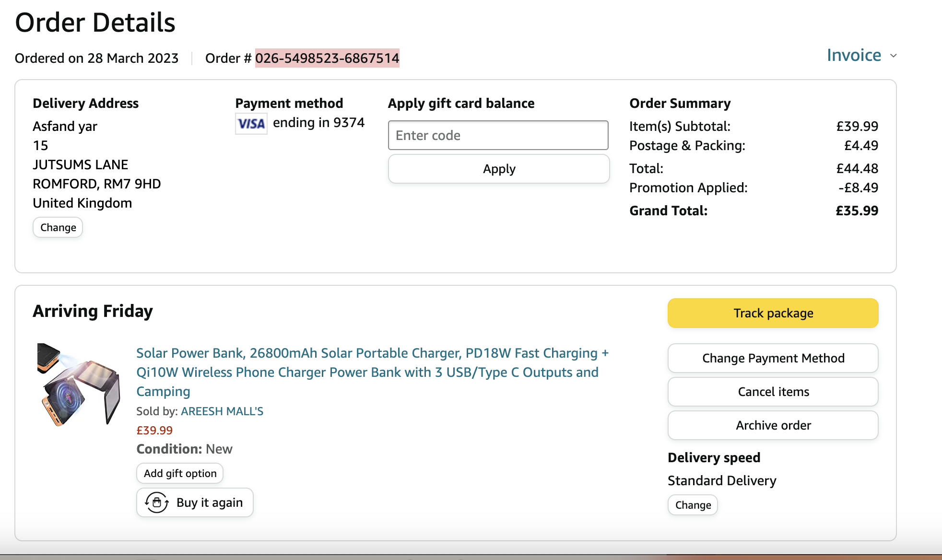Viewport: 942px width, 560px height.
Task: Click the yellow Track package button
Action: (x=773, y=313)
